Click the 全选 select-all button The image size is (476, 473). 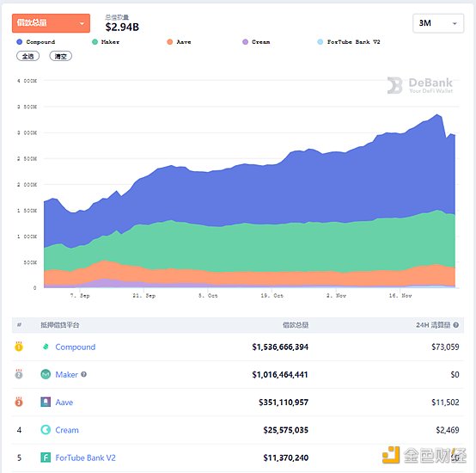(28, 56)
